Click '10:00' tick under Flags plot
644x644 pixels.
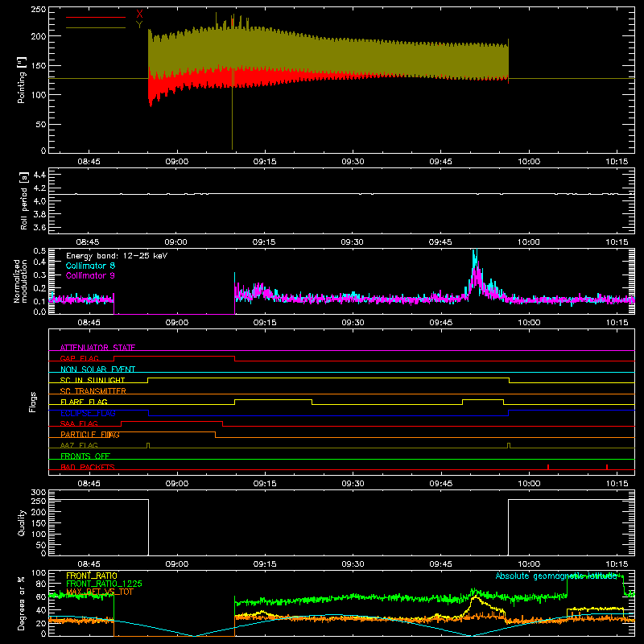point(529,484)
